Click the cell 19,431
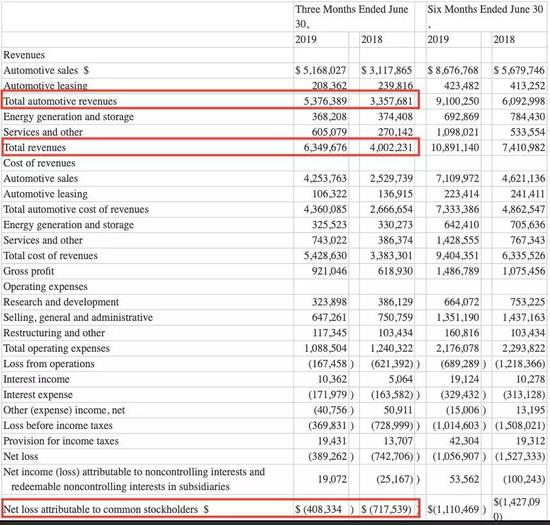This screenshot has width=550, height=525. click(332, 441)
